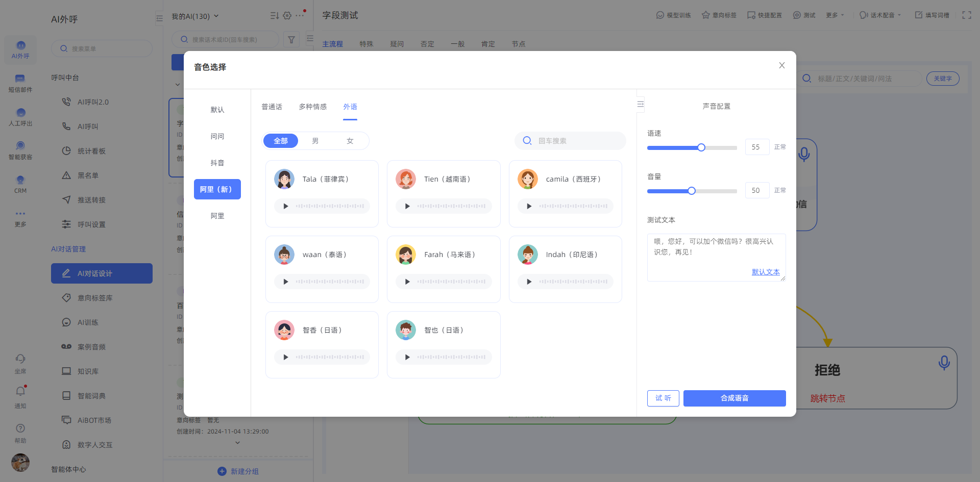
Task: Click the 合成语音 button
Action: pos(734,398)
